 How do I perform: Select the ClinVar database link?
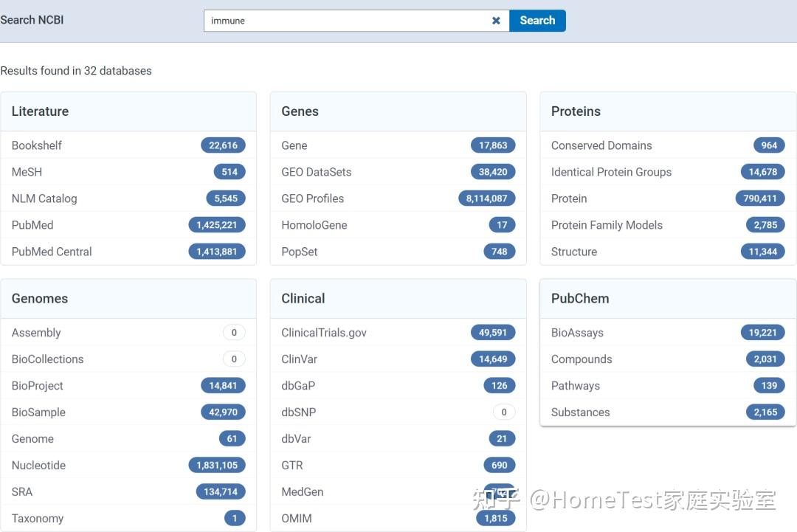coord(300,359)
